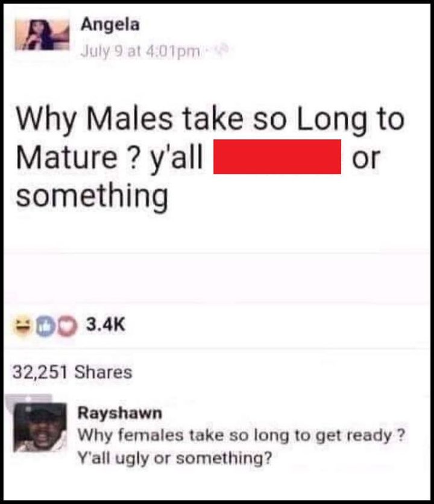Image resolution: width=434 pixels, height=504 pixels.
Task: Click the word 'or' after the red block
Action: coord(366,159)
